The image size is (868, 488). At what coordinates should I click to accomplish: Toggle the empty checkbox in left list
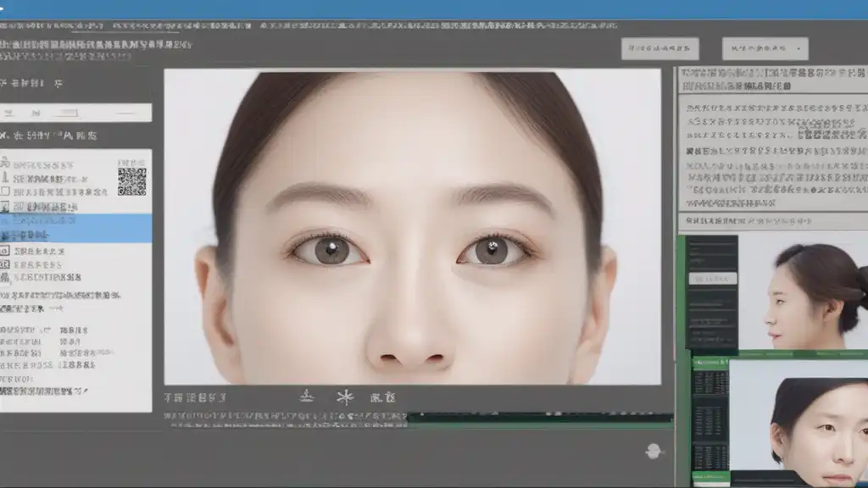point(5,191)
